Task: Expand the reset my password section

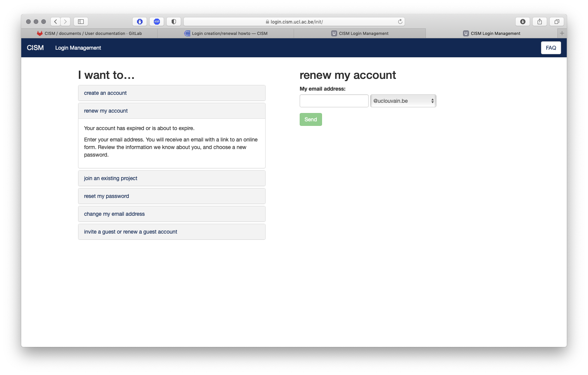Action: coord(172,196)
